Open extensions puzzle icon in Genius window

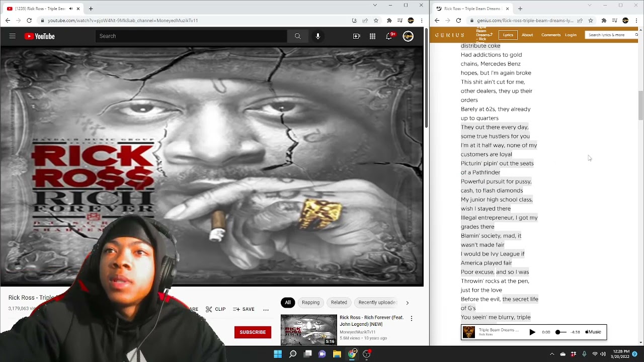(604, 21)
